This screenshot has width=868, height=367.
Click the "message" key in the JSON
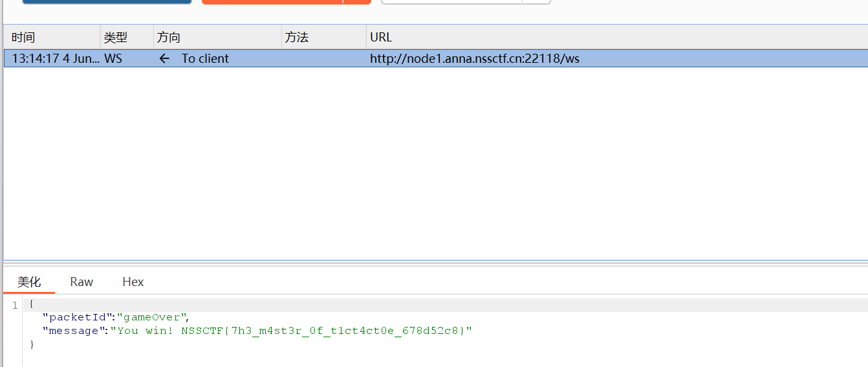click(x=73, y=331)
